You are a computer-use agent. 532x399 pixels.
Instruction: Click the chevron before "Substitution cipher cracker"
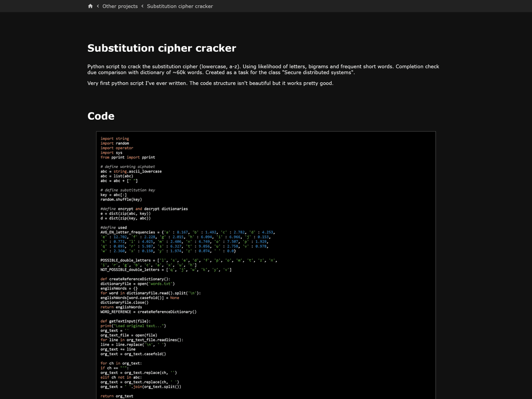pos(142,6)
